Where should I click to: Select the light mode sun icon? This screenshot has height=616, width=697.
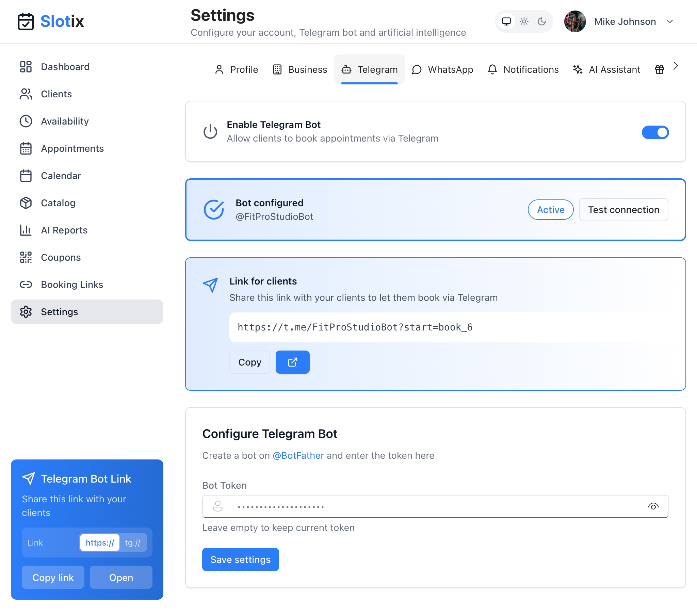[524, 21]
